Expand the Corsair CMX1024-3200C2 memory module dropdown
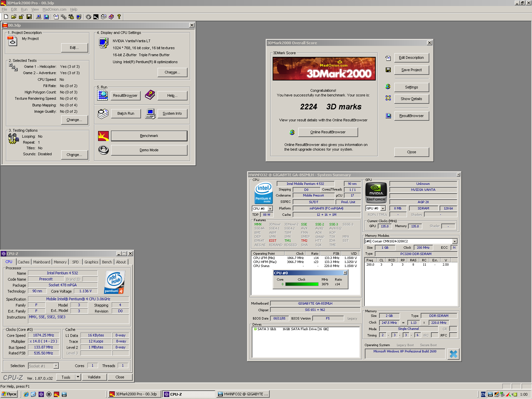 (455, 241)
